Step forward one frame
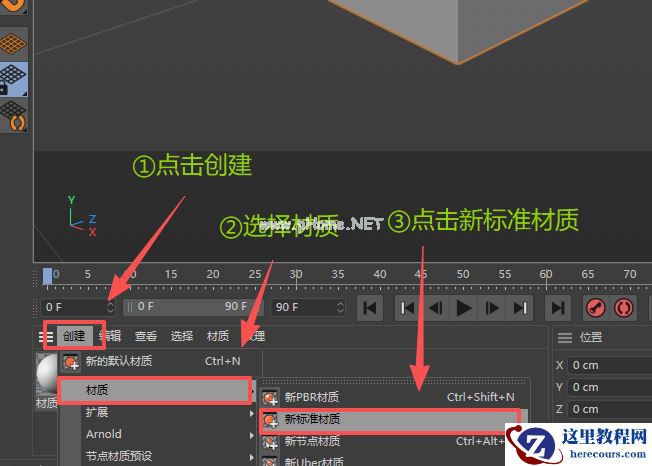 tap(491, 308)
